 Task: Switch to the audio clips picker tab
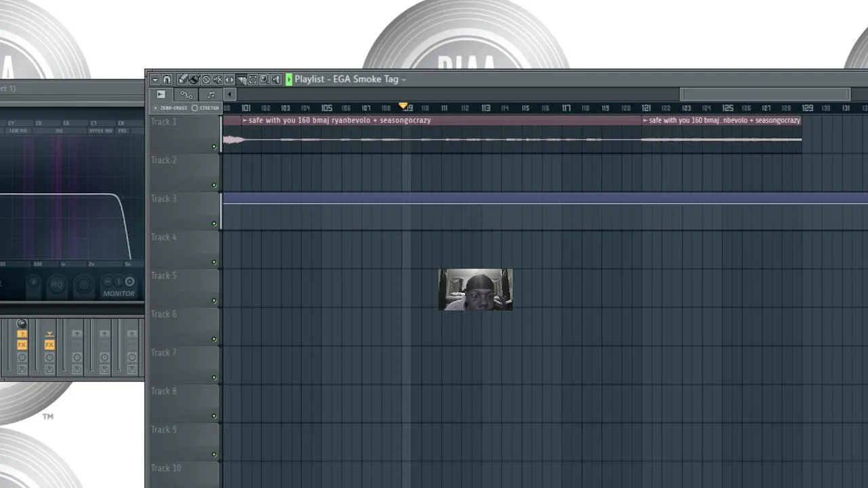pos(161,94)
